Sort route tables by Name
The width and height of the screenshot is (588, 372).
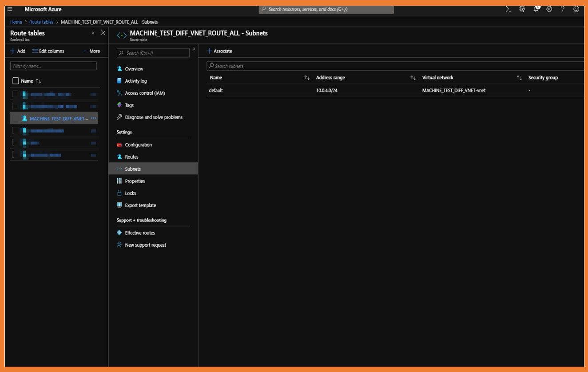point(38,81)
